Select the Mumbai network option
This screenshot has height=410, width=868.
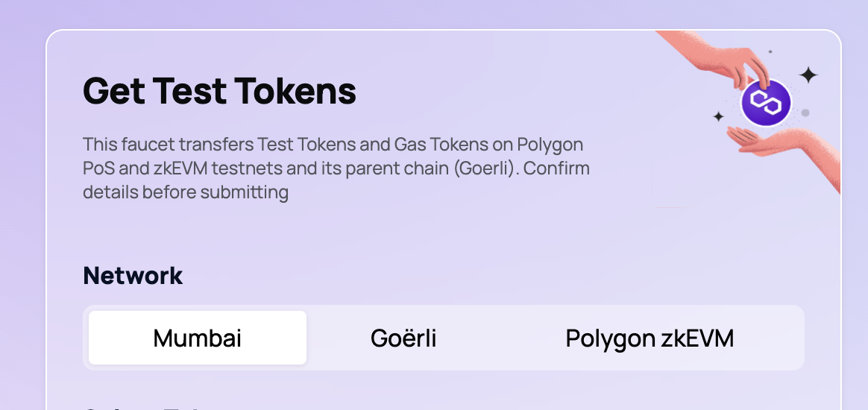pos(198,338)
